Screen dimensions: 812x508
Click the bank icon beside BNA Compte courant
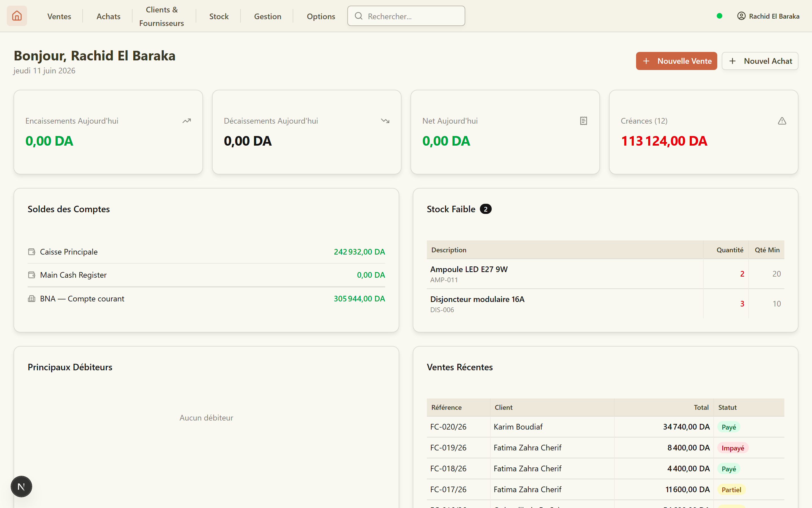tap(32, 299)
